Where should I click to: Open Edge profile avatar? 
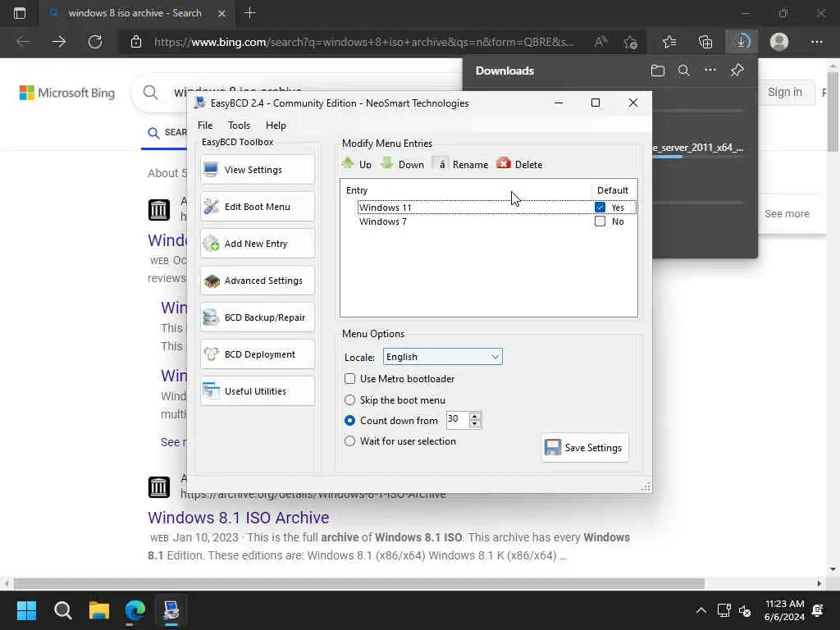(x=779, y=42)
